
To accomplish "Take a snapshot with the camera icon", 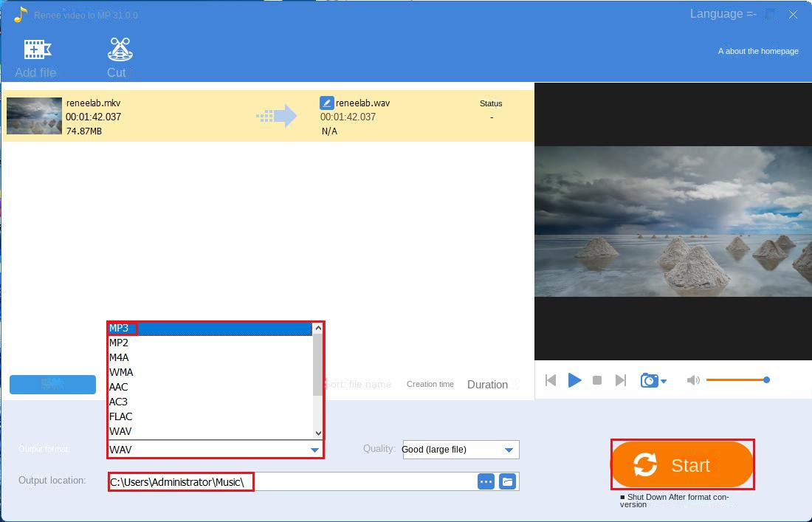I will click(649, 380).
